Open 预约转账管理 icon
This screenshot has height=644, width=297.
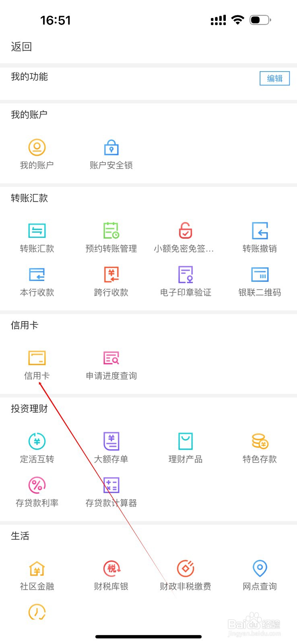(x=111, y=231)
